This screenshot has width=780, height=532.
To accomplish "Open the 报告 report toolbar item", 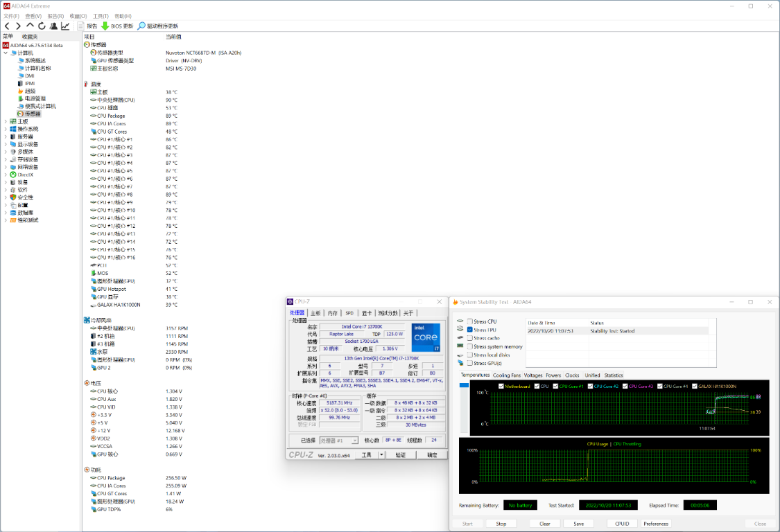I will (x=87, y=26).
